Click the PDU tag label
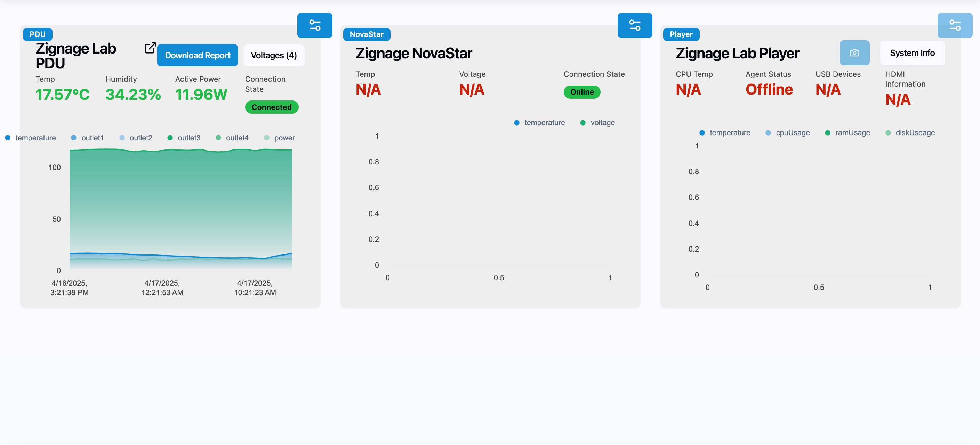The height and width of the screenshot is (445, 980). [x=38, y=34]
